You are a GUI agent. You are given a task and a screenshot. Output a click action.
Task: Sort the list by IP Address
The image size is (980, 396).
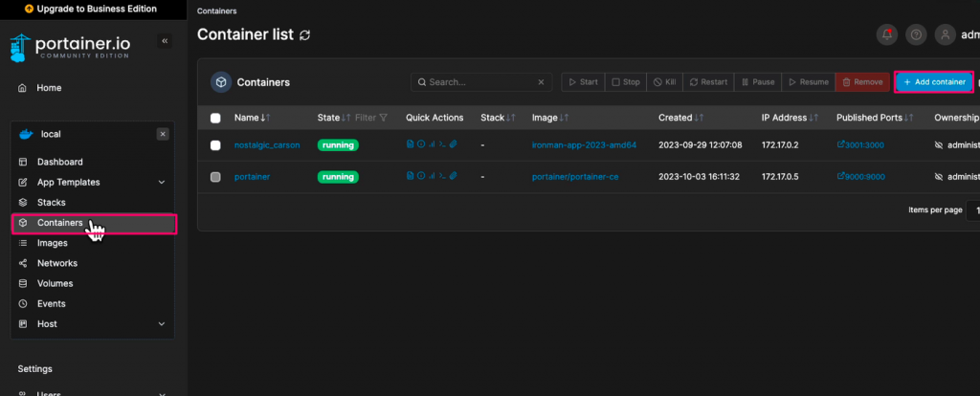pos(790,118)
